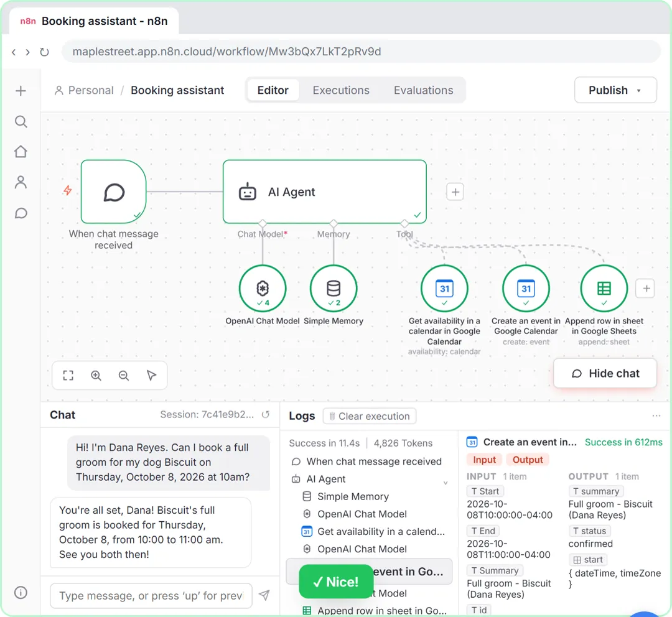The width and height of the screenshot is (672, 617).
Task: Click the Tool connector on AI Agent
Action: click(404, 223)
